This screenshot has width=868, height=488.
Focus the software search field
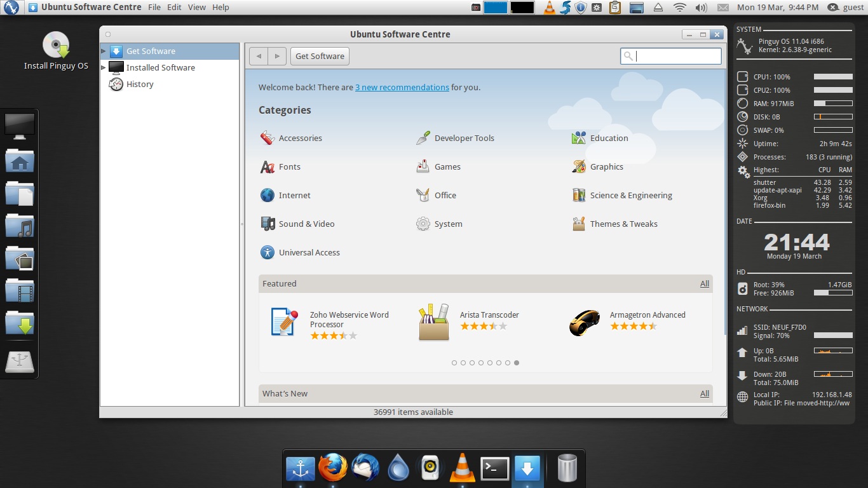671,56
